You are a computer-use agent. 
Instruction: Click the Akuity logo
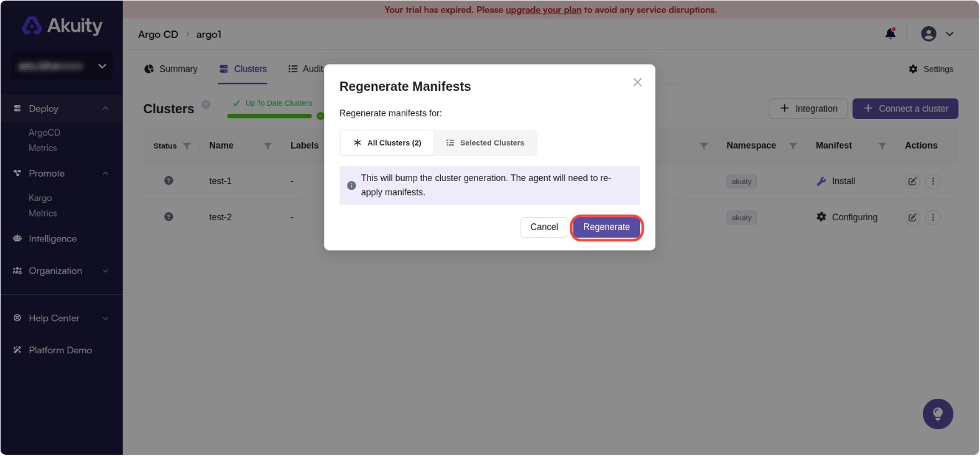tap(62, 26)
